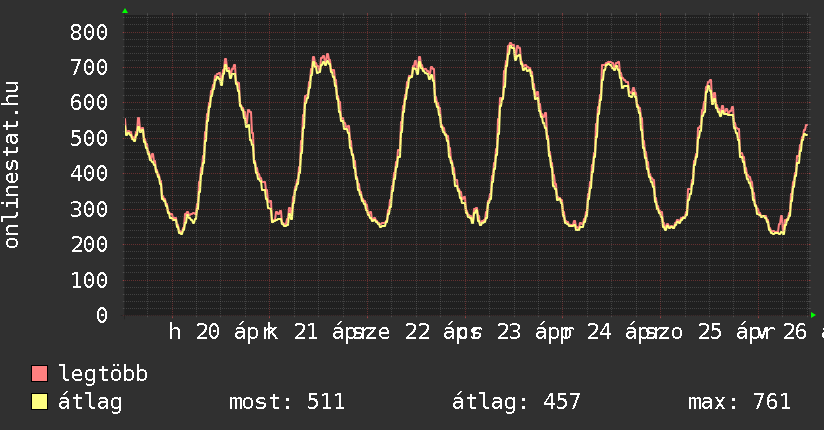Click the 800 y-axis label
This screenshot has width=824, height=430.
(88, 32)
